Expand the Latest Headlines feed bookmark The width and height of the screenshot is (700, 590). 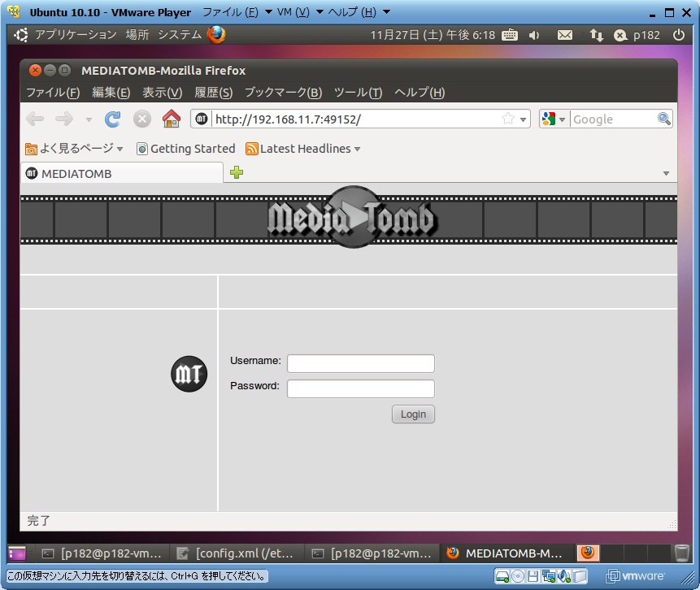pyautogui.click(x=303, y=149)
